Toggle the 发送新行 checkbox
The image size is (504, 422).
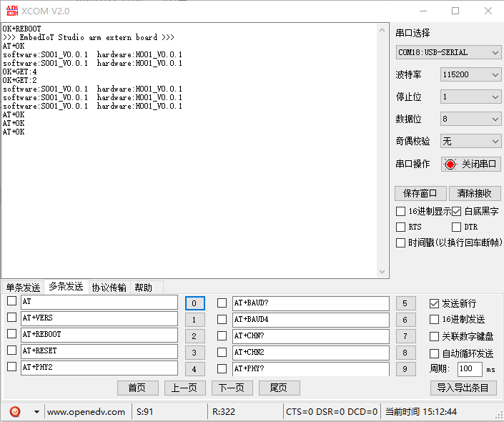(434, 303)
